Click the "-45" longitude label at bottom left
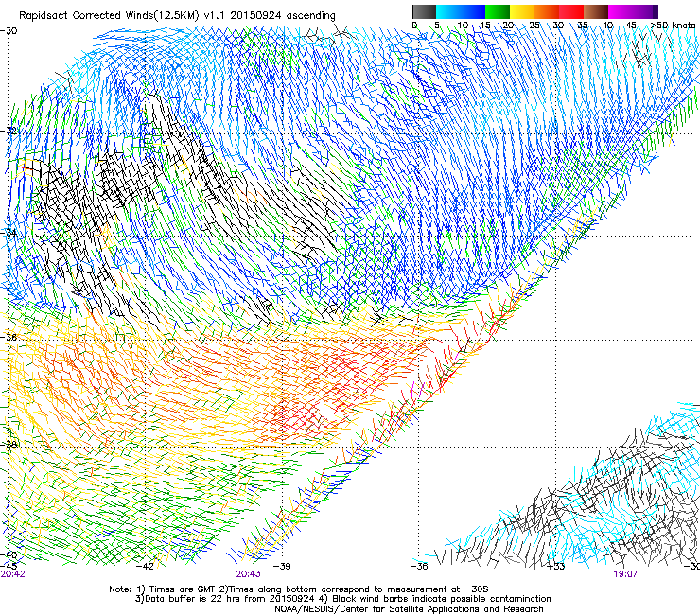The width and height of the screenshot is (700, 615). (9, 565)
